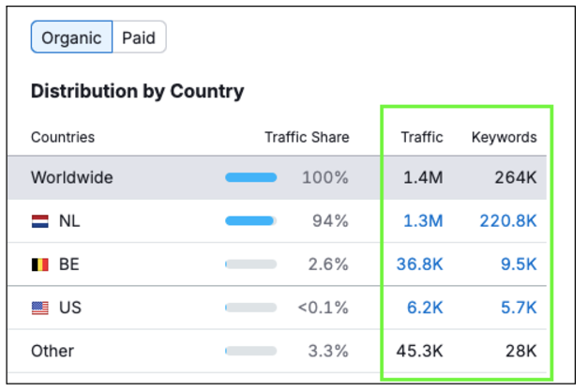Open BE keywords value 9.5K
This screenshot has width=588, height=392.
519,264
